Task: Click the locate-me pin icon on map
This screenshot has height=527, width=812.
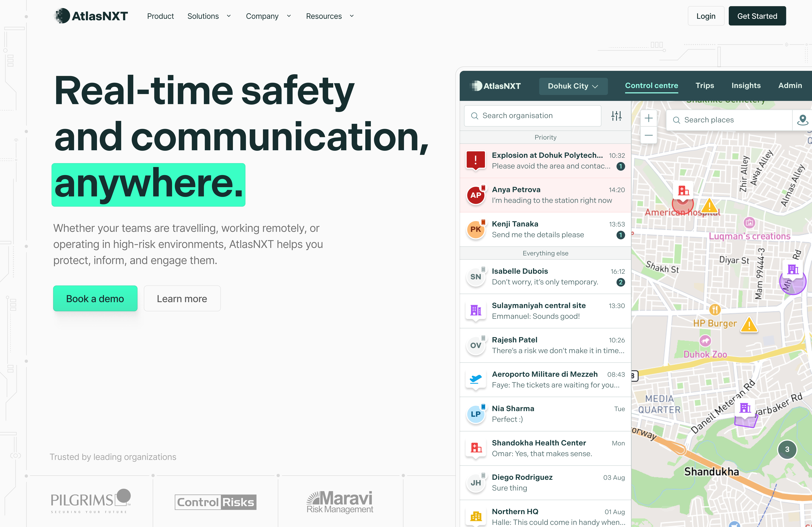Action: [802, 120]
